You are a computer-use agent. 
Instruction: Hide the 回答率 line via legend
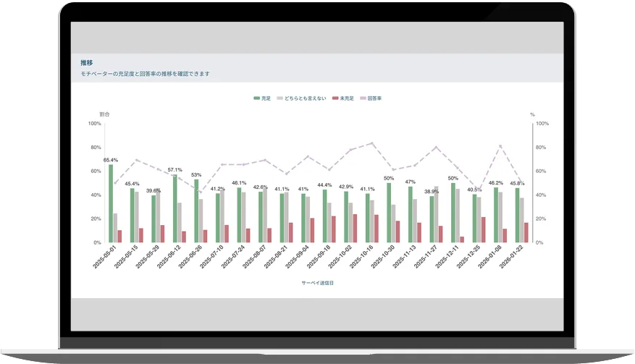[374, 98]
